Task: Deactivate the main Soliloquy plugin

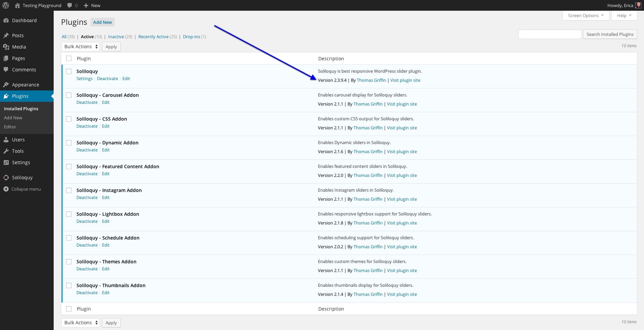Action: pos(107,78)
